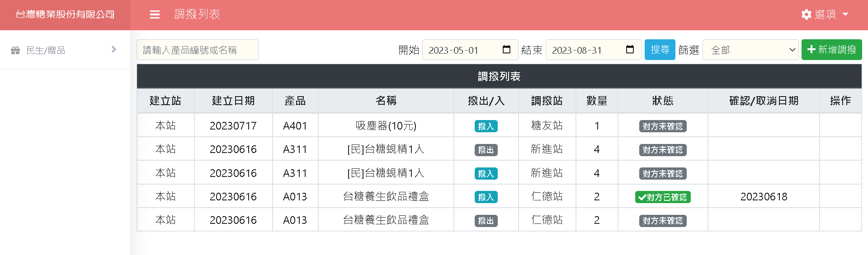Open the end date calendar picker icon

tap(630, 50)
